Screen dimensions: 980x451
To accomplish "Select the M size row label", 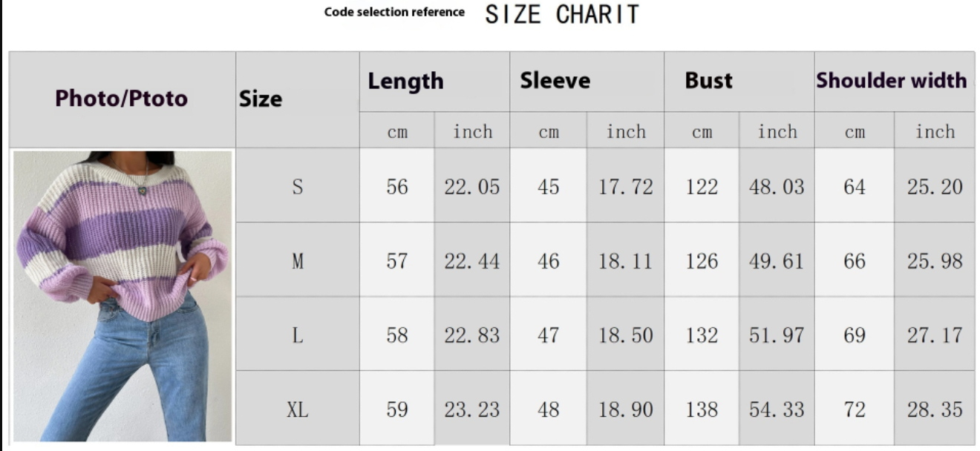I will point(297,260).
